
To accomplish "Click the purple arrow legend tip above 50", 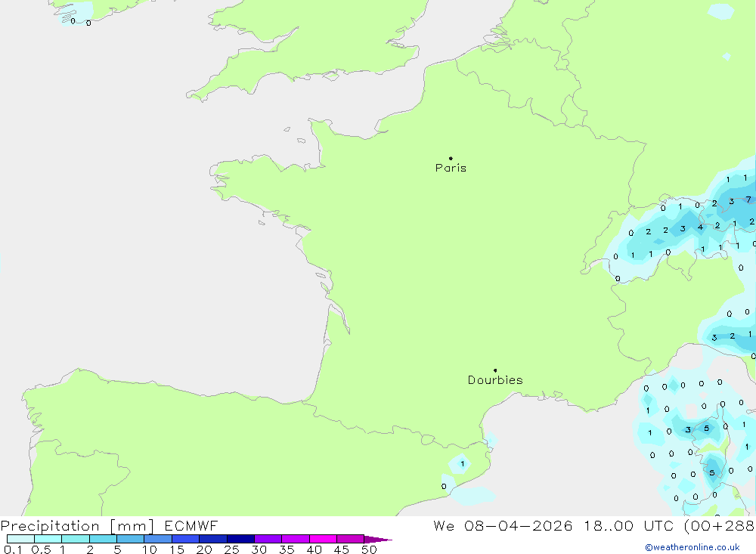I will pyautogui.click(x=378, y=540).
